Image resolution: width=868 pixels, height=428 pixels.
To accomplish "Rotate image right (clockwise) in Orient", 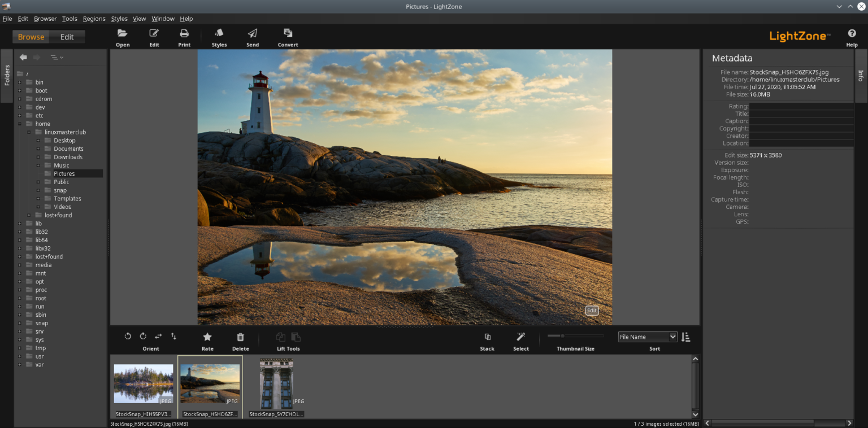I will (x=143, y=337).
